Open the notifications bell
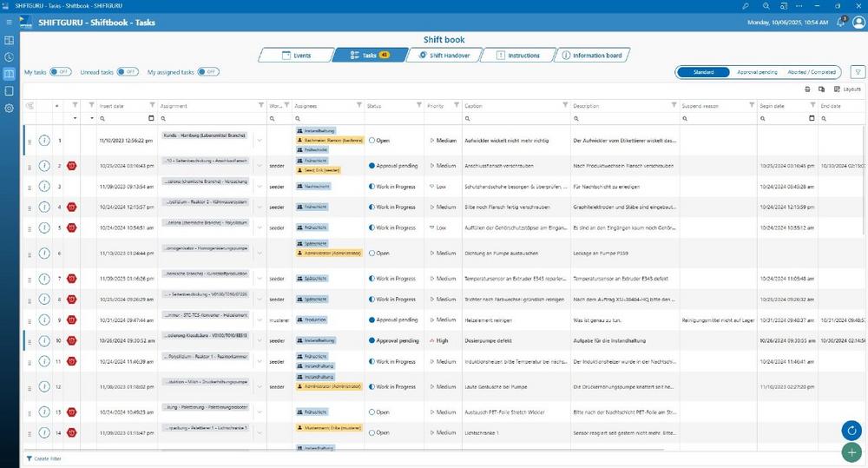 tap(818, 23)
